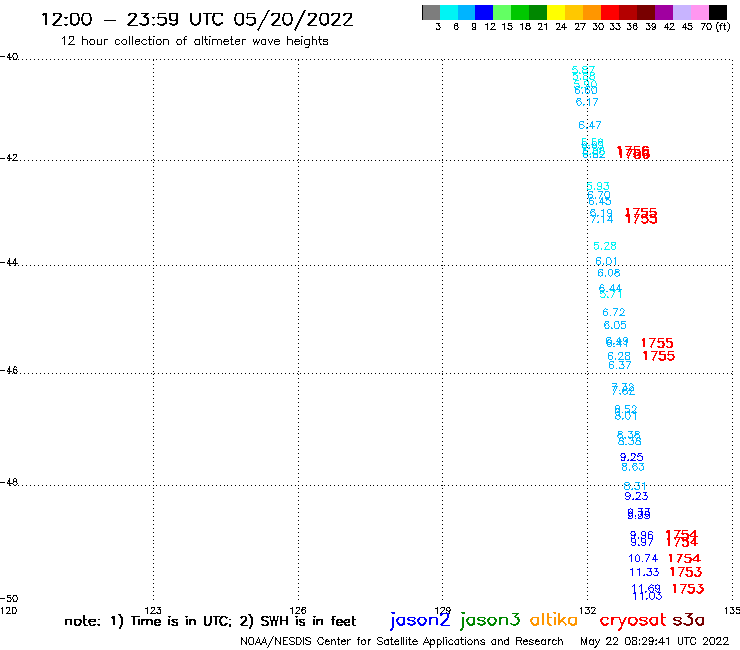Click the -46 latitude axis label
Image resolution: width=740 pixels, height=650 pixels.
tap(9, 371)
